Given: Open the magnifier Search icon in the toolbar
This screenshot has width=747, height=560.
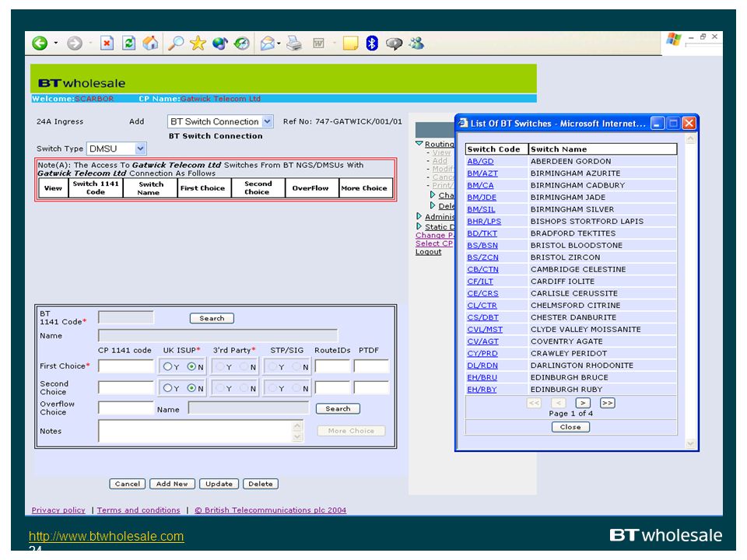Looking at the screenshot, I should click(176, 44).
